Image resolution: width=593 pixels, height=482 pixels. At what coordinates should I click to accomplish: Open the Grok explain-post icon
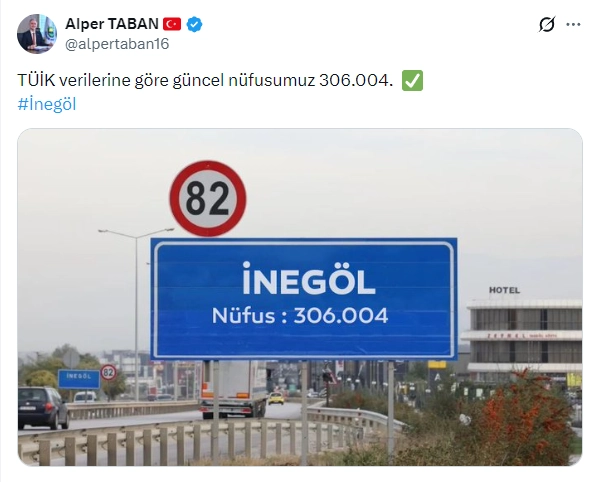click(x=547, y=25)
